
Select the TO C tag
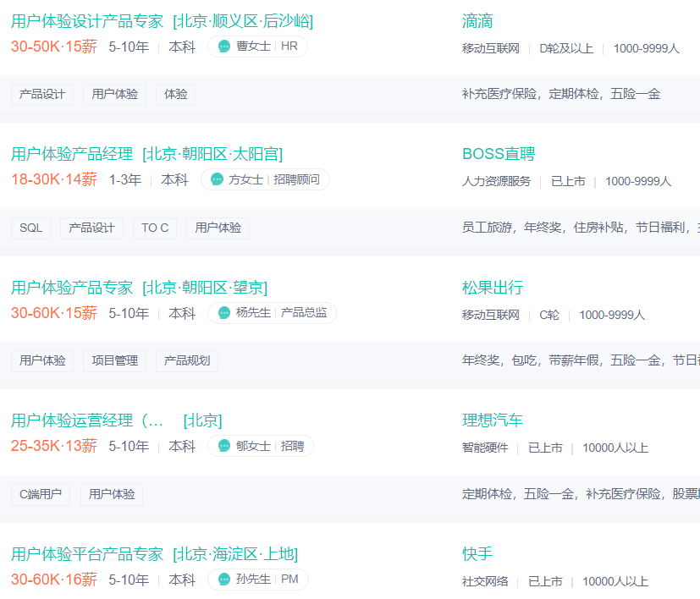[x=155, y=228]
